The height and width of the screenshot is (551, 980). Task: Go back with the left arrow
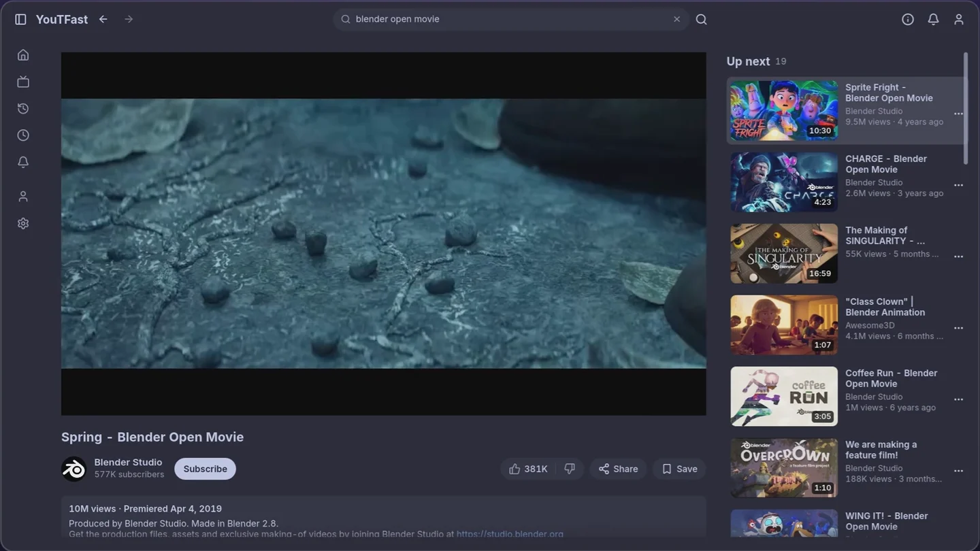coord(103,19)
